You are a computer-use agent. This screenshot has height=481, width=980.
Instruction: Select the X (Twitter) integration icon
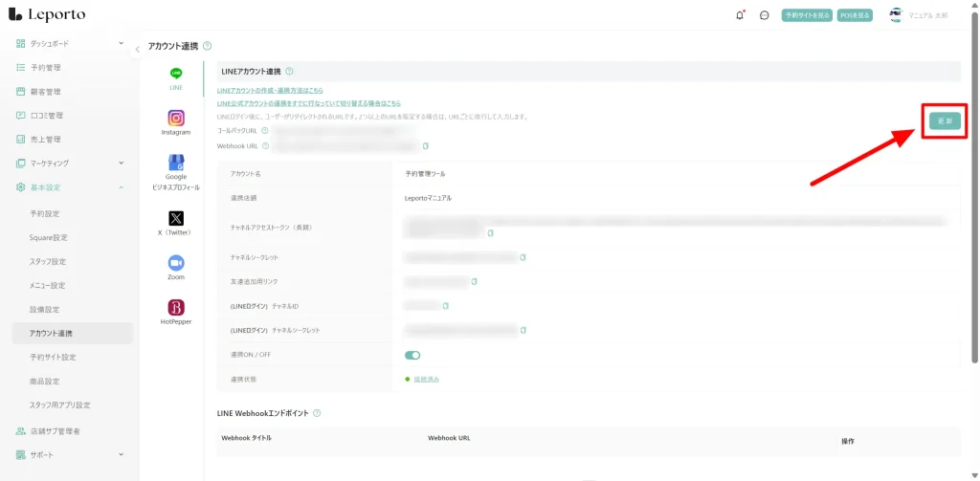click(x=176, y=219)
